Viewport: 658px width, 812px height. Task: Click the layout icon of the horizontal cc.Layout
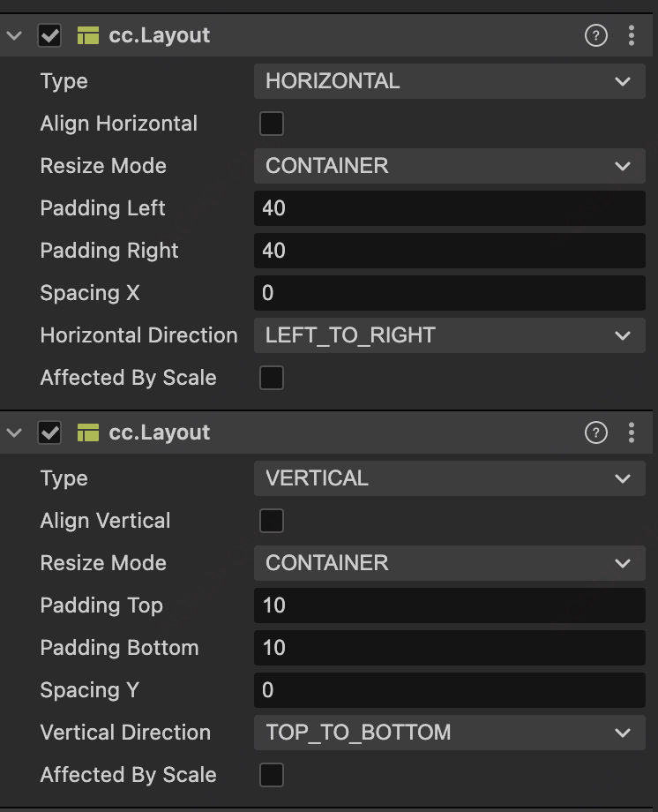coord(87,35)
